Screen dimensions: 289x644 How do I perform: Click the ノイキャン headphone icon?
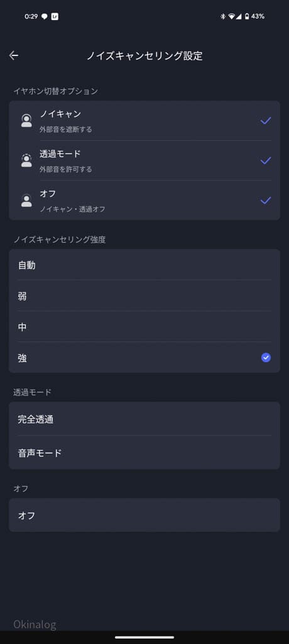click(26, 121)
